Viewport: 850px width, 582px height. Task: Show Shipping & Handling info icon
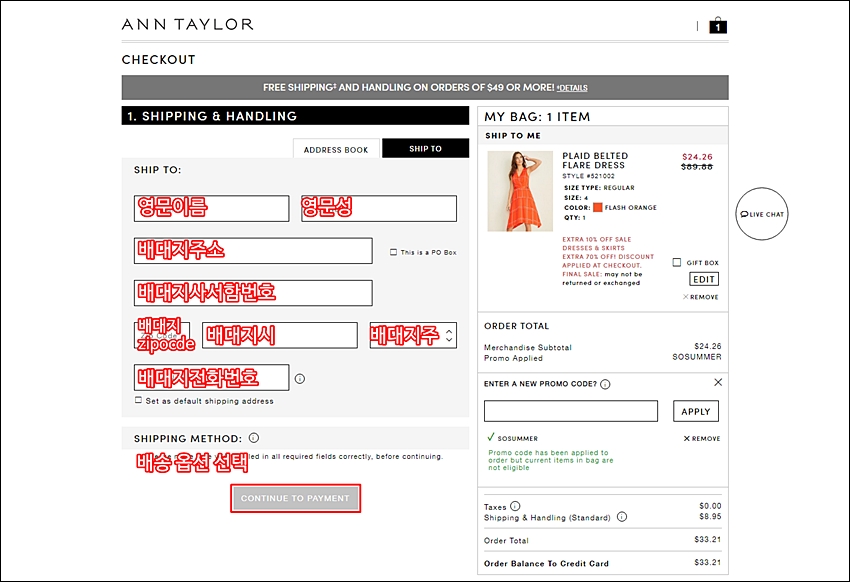622,516
